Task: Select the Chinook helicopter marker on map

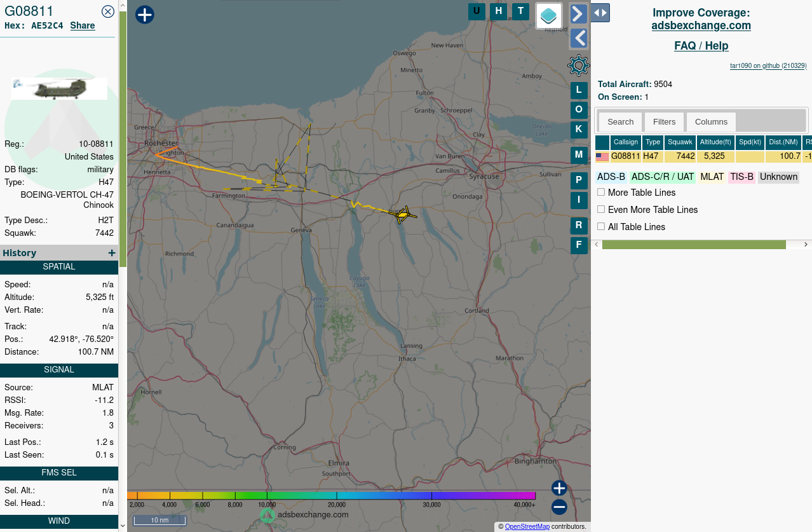Action: tap(403, 215)
